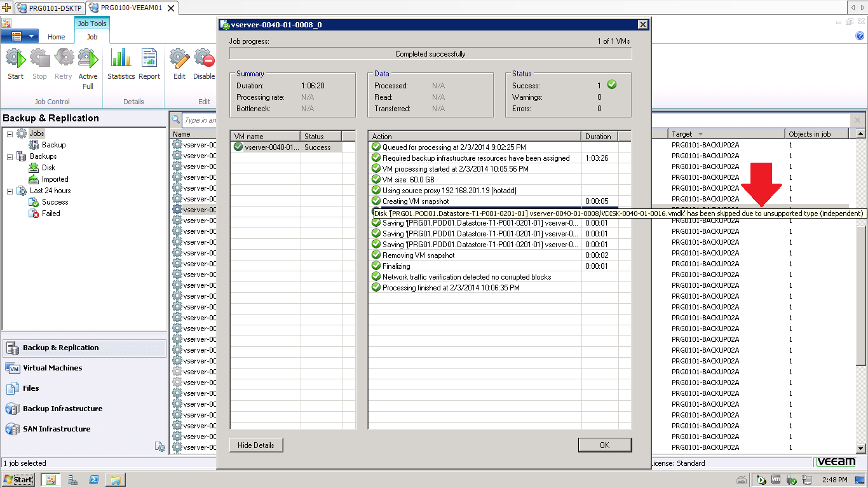Collapse the Jobs tree node
868x488 pixels.
[x=10, y=134]
